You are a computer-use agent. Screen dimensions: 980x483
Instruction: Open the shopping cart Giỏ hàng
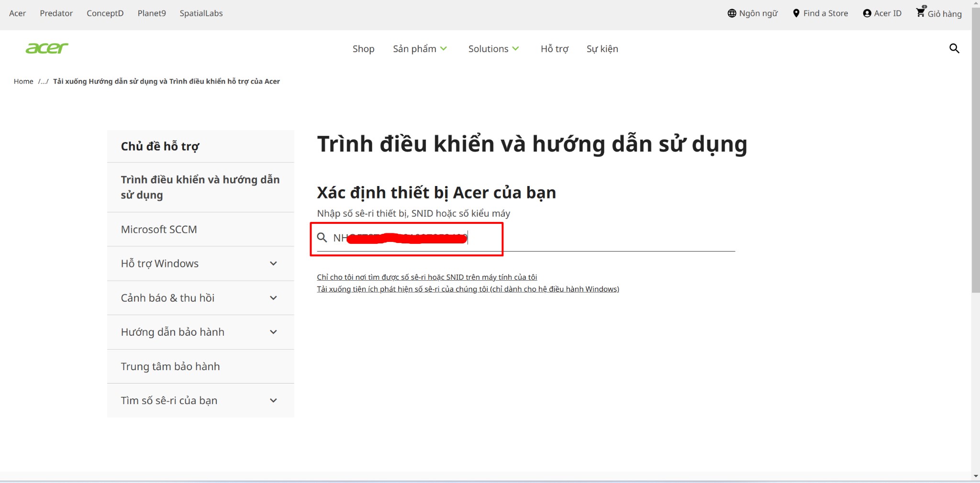pyautogui.click(x=938, y=13)
